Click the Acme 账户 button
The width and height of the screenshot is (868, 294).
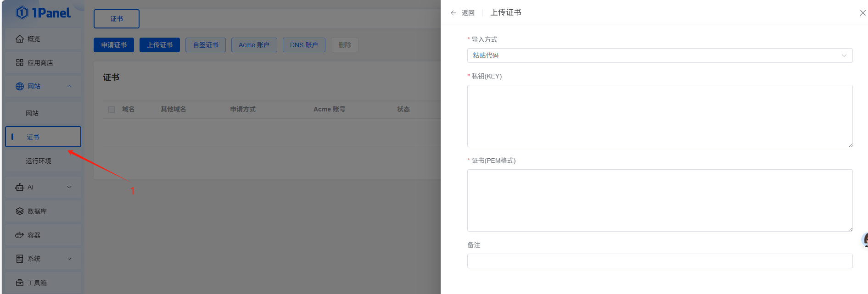point(254,45)
